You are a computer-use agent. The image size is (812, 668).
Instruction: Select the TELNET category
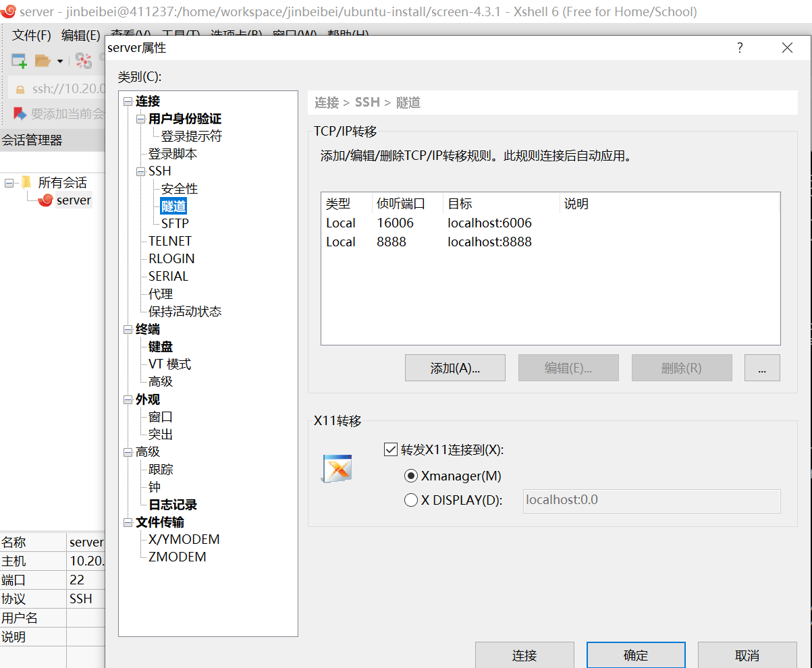tap(170, 241)
